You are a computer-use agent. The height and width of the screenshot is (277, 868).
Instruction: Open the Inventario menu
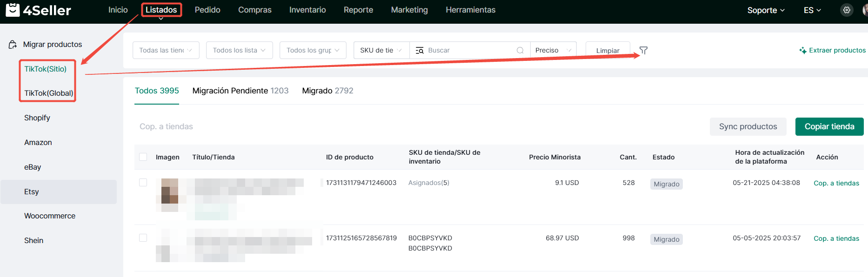(307, 10)
